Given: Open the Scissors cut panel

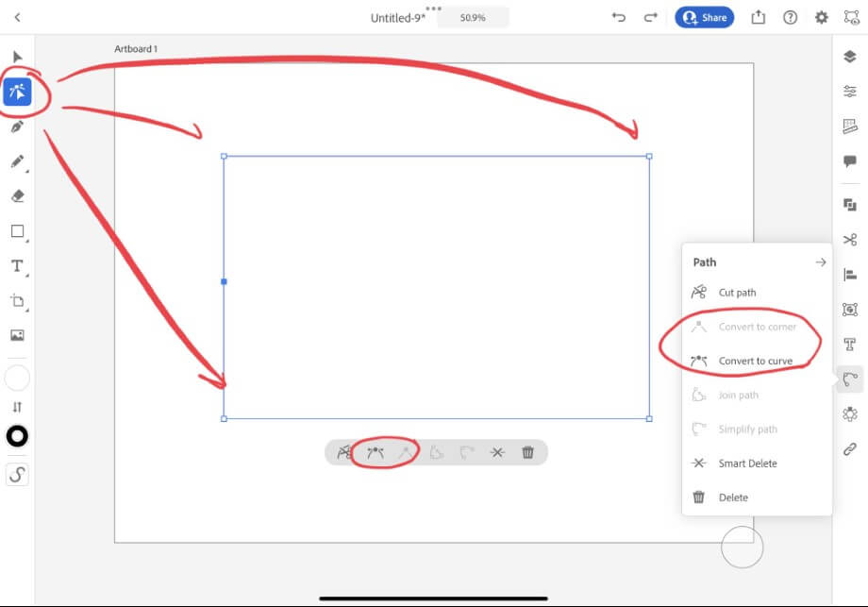Looking at the screenshot, I should 850,240.
